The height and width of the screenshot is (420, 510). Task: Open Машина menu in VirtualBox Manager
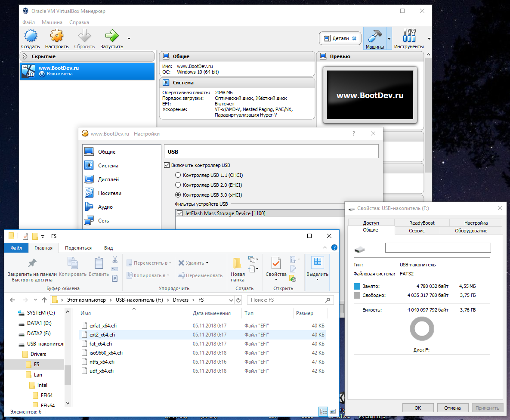(x=52, y=22)
